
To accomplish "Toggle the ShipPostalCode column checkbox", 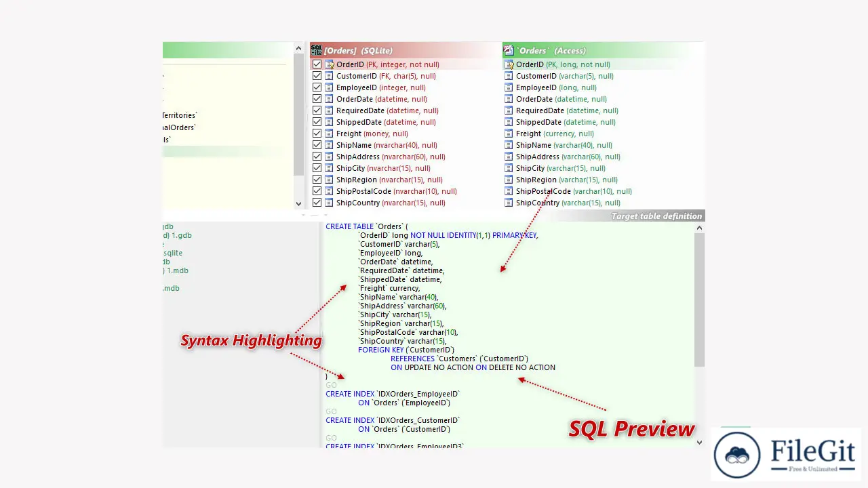I will [x=317, y=191].
